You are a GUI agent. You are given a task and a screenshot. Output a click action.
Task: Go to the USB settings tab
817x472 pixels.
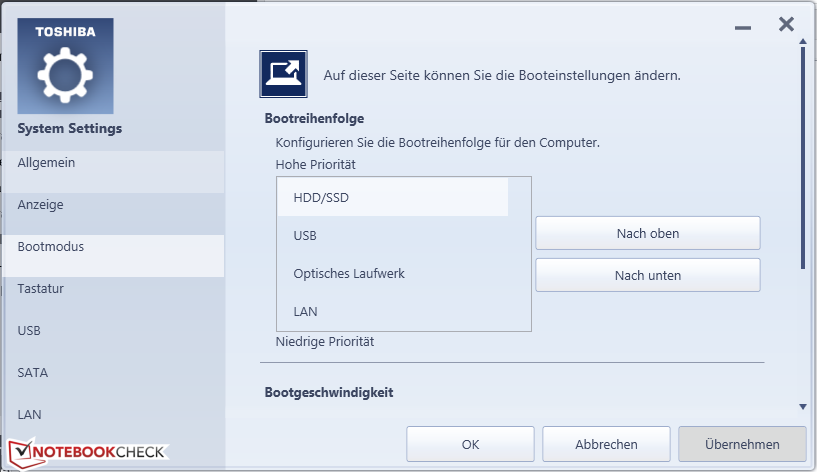112,331
